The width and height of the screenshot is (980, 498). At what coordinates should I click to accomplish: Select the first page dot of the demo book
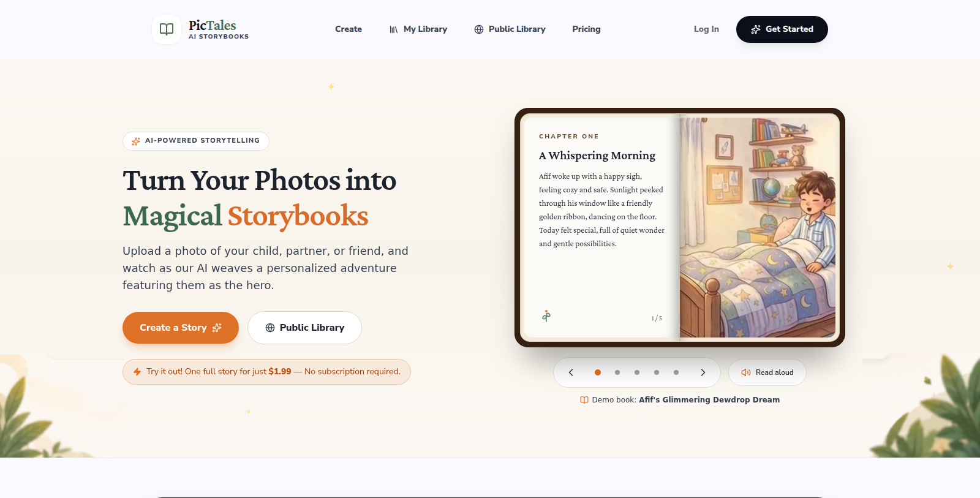click(598, 372)
